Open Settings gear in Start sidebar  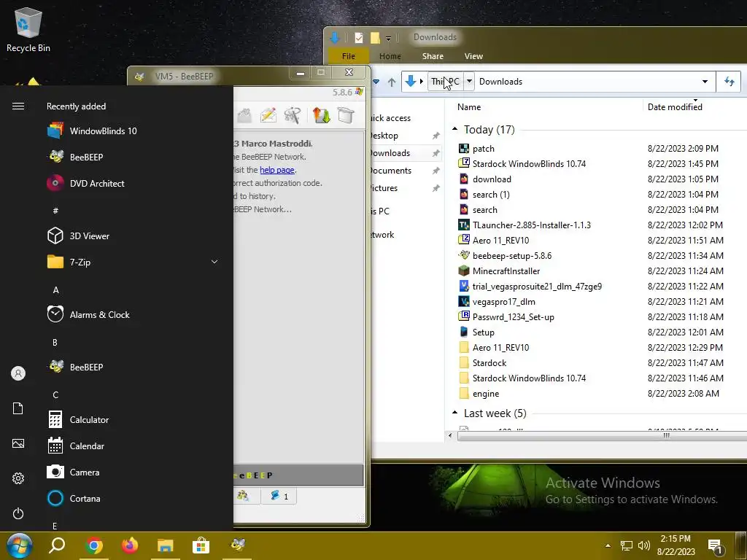(x=18, y=478)
